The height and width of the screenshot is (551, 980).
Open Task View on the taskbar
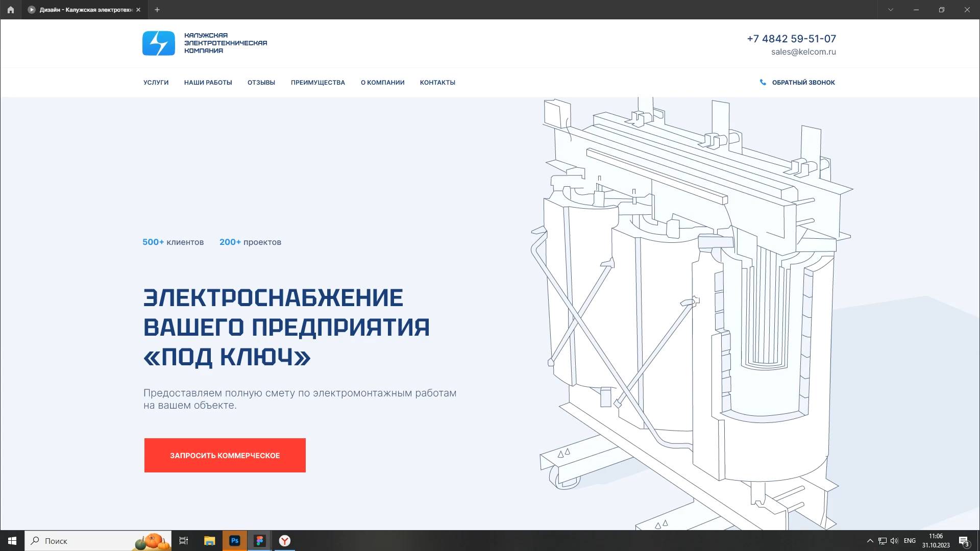click(x=184, y=541)
